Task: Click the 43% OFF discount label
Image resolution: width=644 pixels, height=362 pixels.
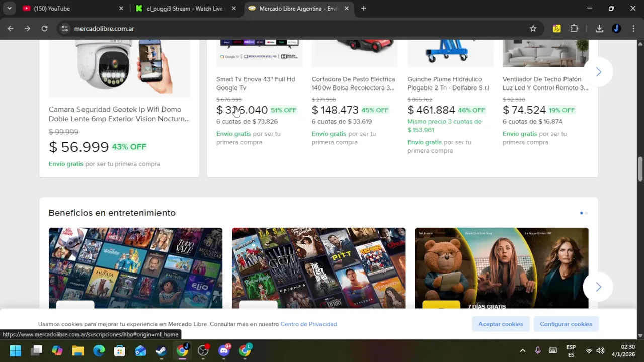Action: click(129, 147)
